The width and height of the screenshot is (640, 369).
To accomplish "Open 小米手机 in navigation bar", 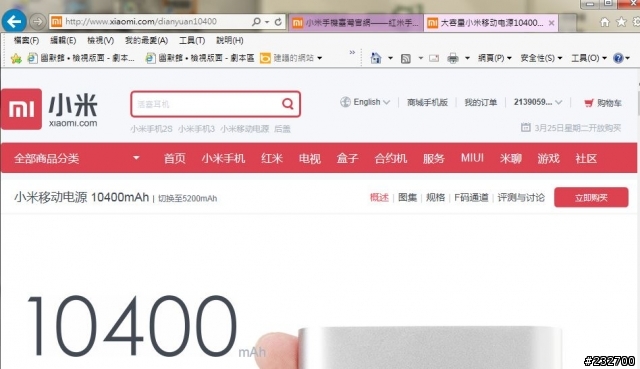I will [223, 158].
